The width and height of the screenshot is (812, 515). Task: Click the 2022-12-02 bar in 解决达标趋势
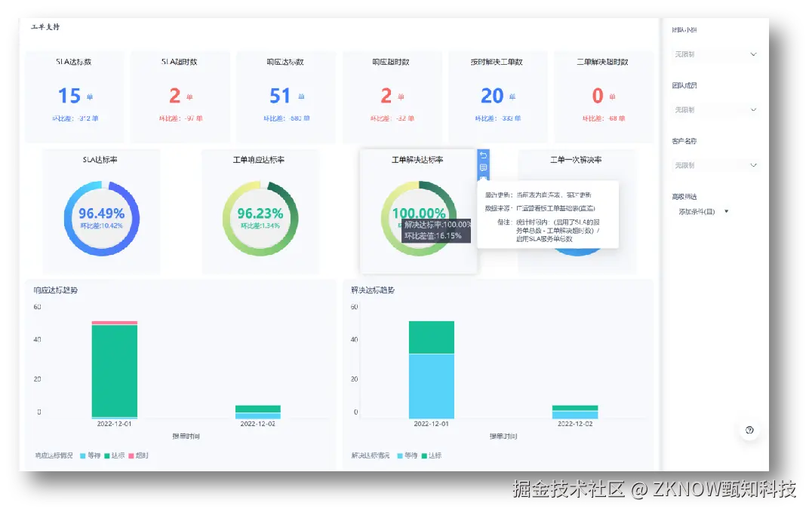click(575, 412)
